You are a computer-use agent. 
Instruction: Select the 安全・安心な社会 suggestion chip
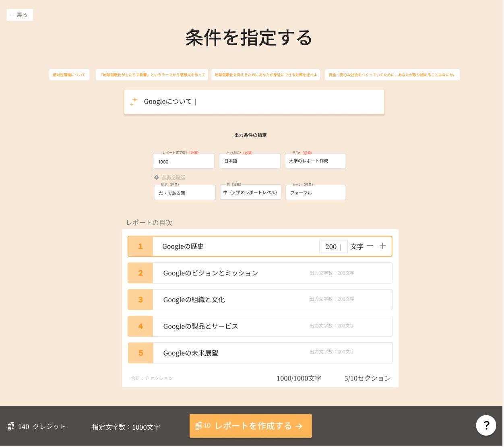pyautogui.click(x=392, y=75)
